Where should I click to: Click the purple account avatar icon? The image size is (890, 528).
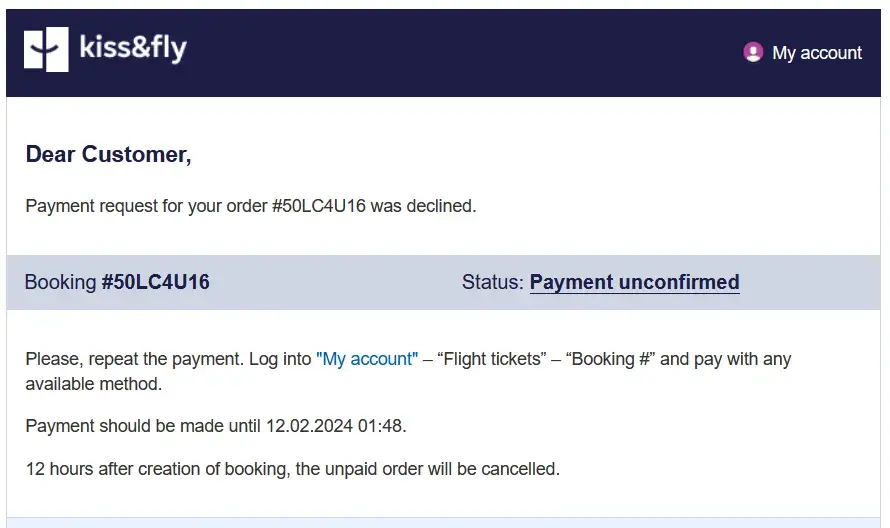coord(753,52)
